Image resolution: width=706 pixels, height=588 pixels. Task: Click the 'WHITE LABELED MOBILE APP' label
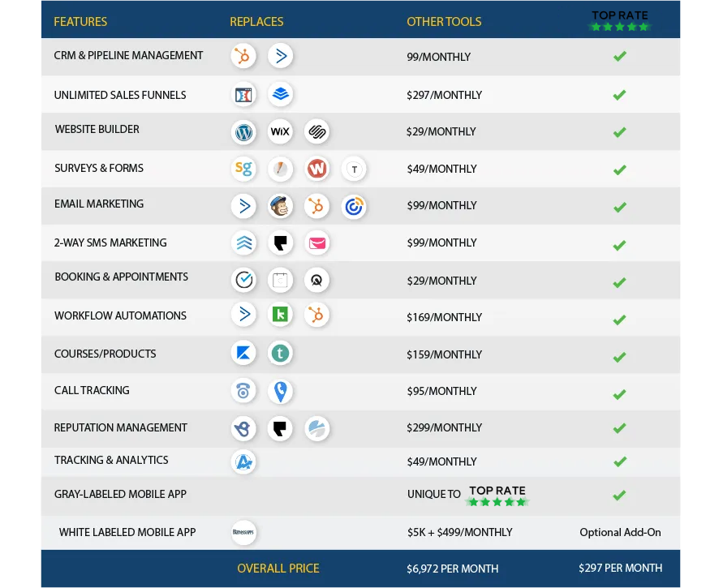point(127,532)
